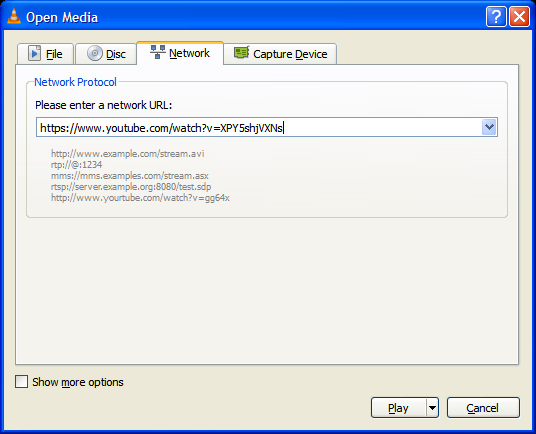Switch to the File tab
Viewport: 536px width, 434px height.
tap(45, 54)
